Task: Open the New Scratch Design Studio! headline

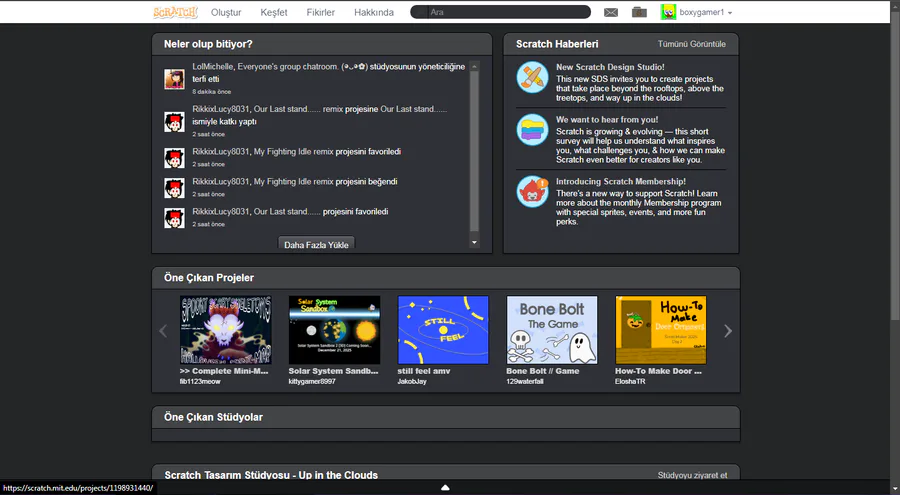Action: click(x=610, y=67)
